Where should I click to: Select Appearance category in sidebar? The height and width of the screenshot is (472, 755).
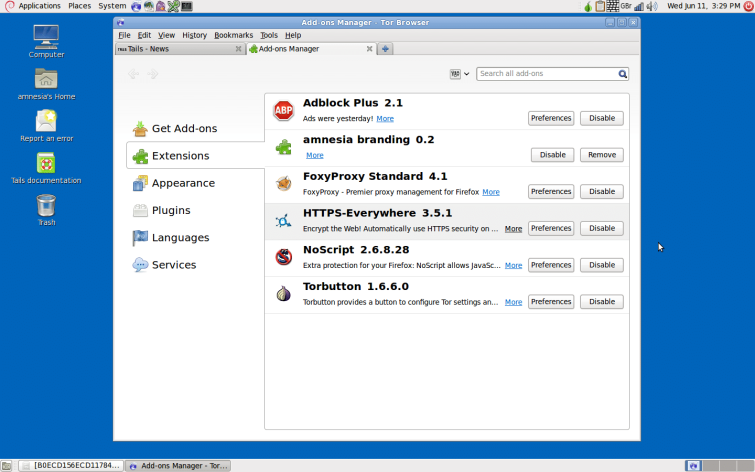195,183
